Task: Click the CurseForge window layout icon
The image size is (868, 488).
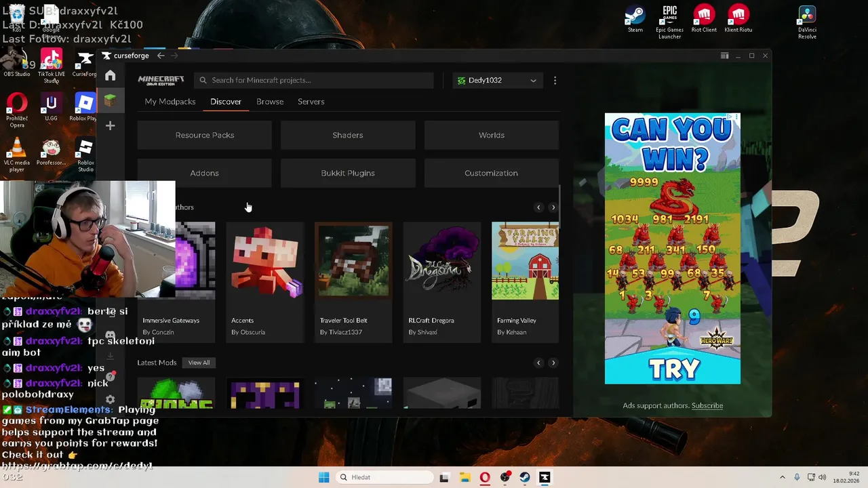Action: pyautogui.click(x=724, y=56)
